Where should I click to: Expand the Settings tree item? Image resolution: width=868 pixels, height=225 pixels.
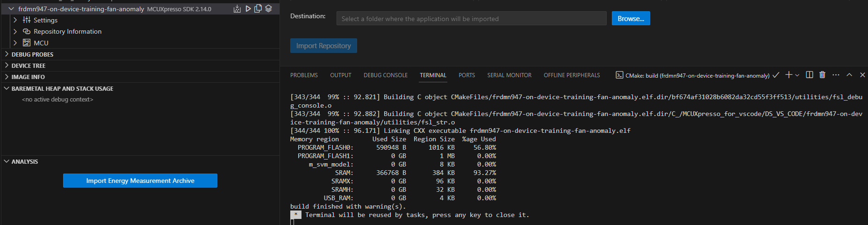(15, 20)
